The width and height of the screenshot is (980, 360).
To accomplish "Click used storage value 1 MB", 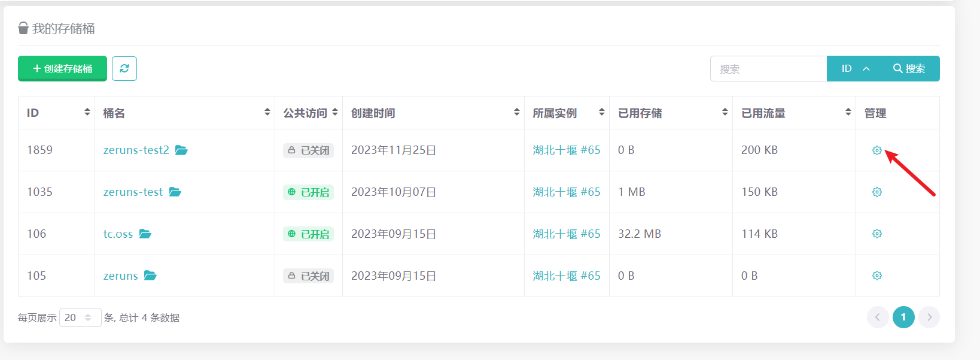I will (632, 192).
